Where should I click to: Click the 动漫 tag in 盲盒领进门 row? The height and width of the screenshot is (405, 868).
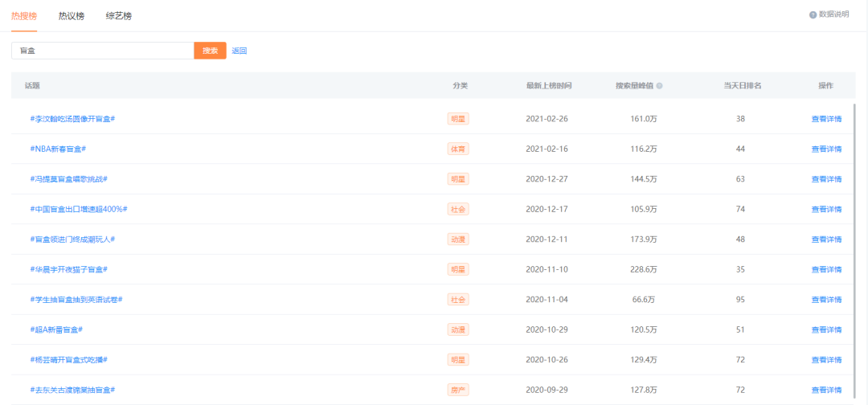(458, 239)
